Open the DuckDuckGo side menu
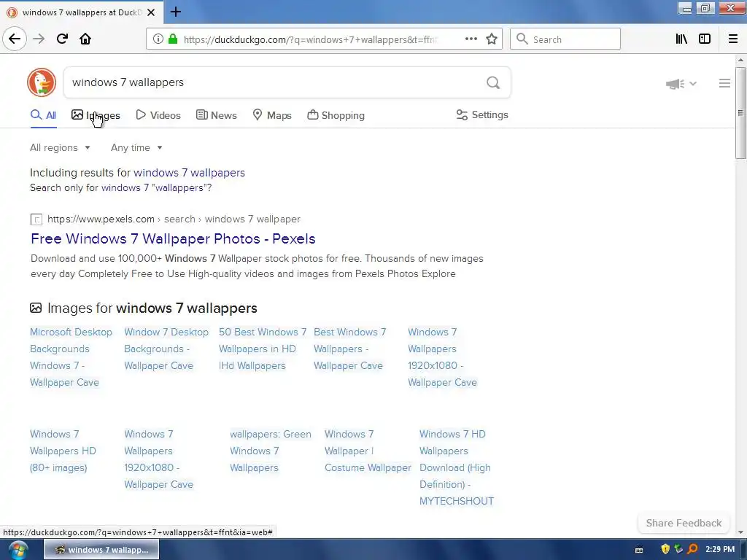Screen dimensions: 747x560 724,83
